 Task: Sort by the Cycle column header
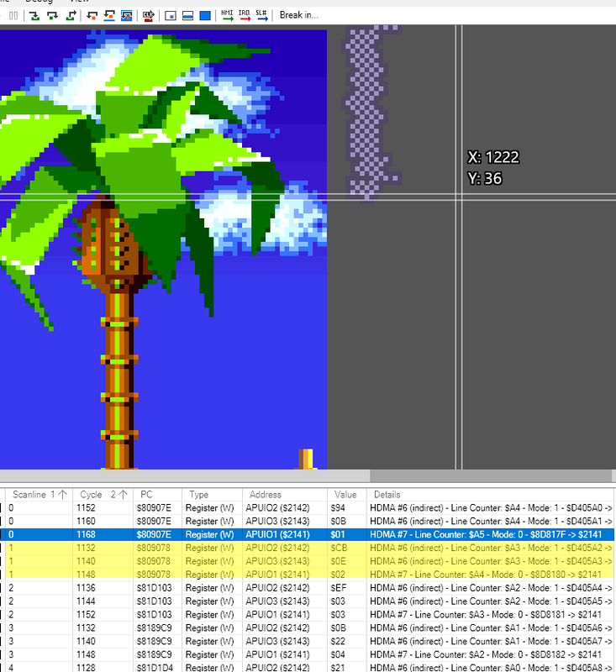(x=103, y=495)
